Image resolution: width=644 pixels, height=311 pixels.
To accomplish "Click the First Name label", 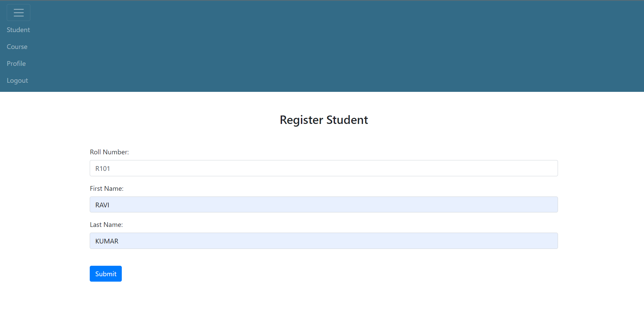I will point(107,188).
